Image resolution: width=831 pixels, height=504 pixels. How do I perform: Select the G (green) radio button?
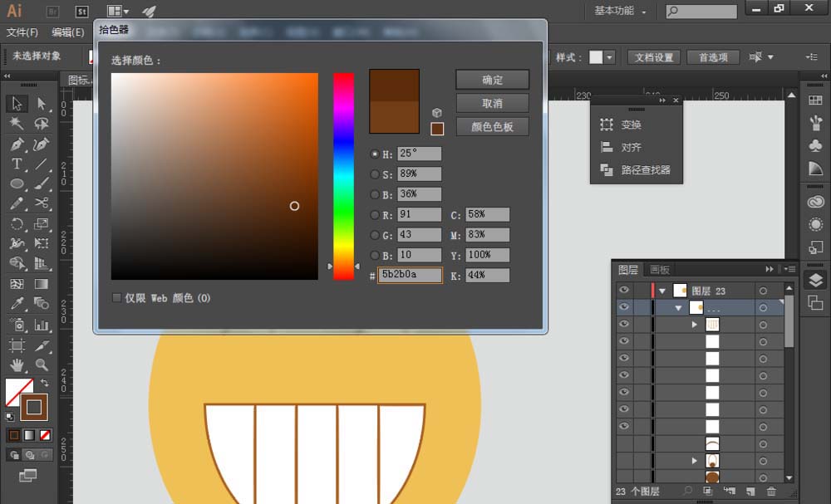click(375, 235)
